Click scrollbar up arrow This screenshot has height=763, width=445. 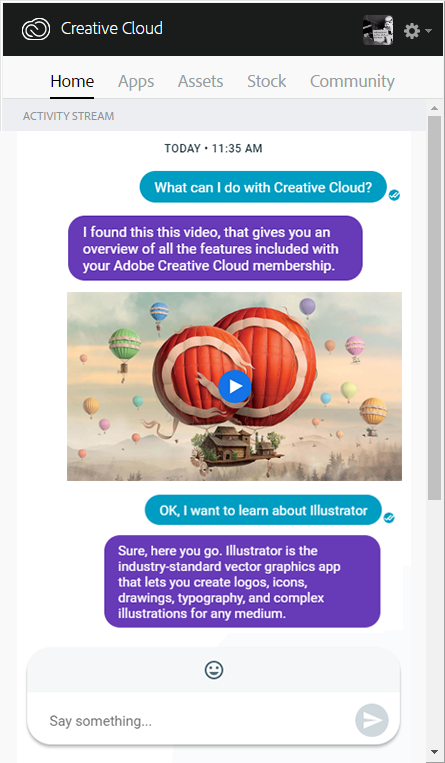pos(434,108)
